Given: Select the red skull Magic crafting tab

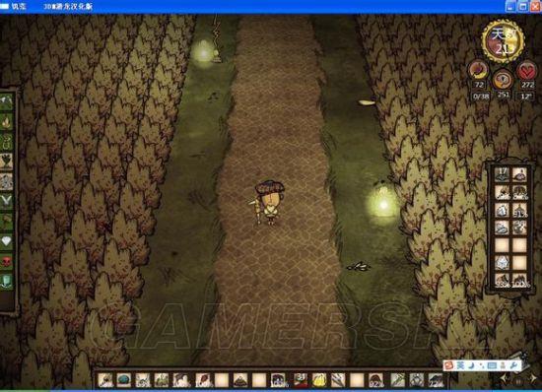Looking at the screenshot, I should 7,261.
